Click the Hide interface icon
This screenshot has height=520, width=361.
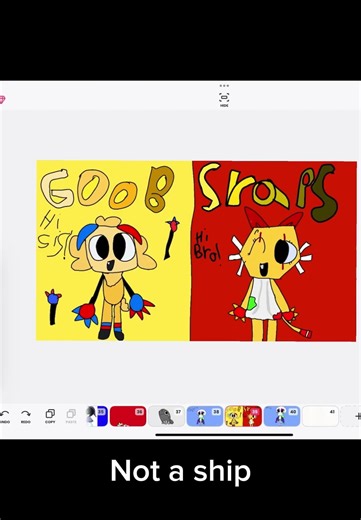click(x=224, y=99)
